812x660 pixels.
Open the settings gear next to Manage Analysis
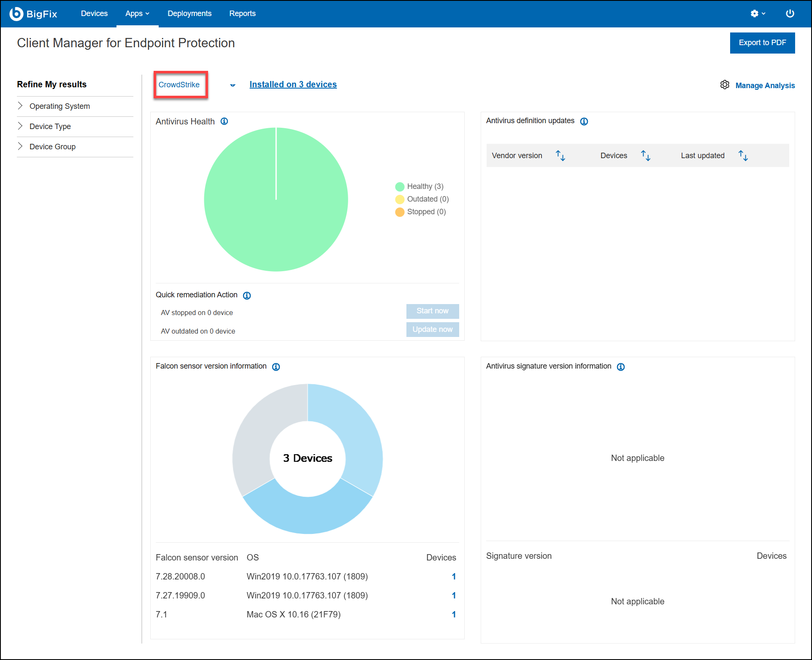click(725, 85)
